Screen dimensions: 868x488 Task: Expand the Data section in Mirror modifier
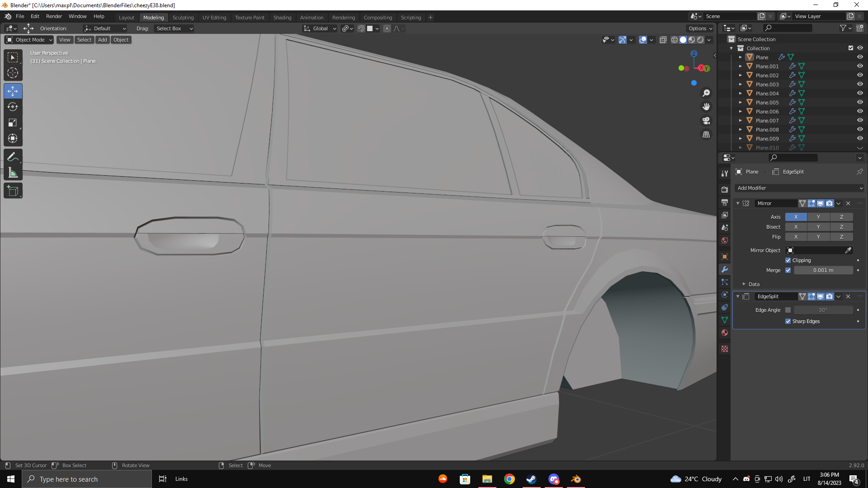(x=754, y=284)
